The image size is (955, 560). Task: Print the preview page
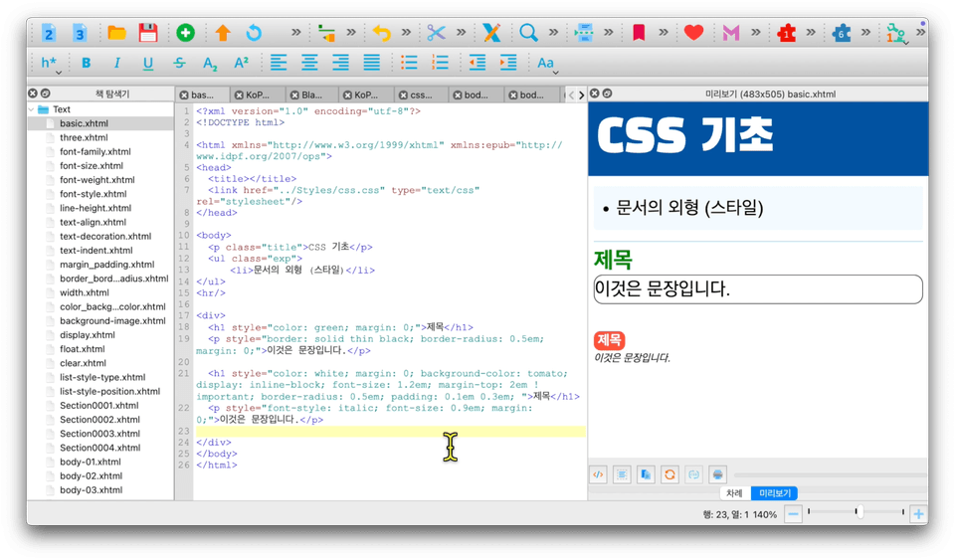717,474
